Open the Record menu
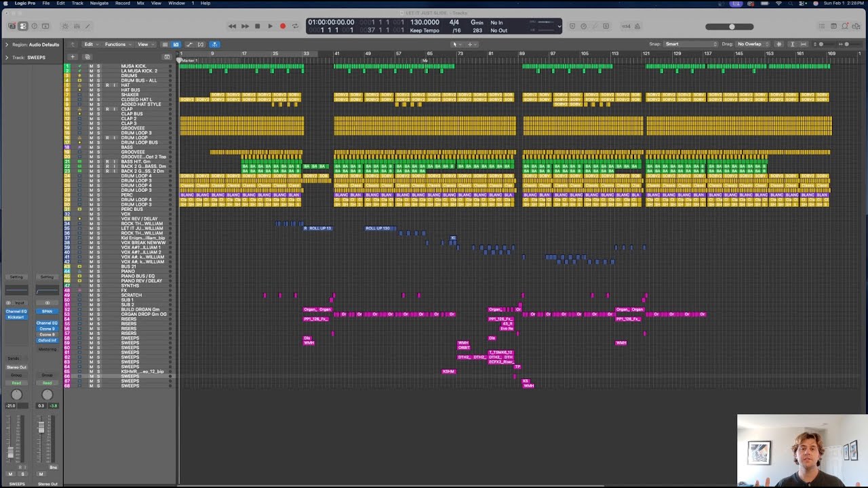Viewport: 868px width, 488px height. [123, 3]
